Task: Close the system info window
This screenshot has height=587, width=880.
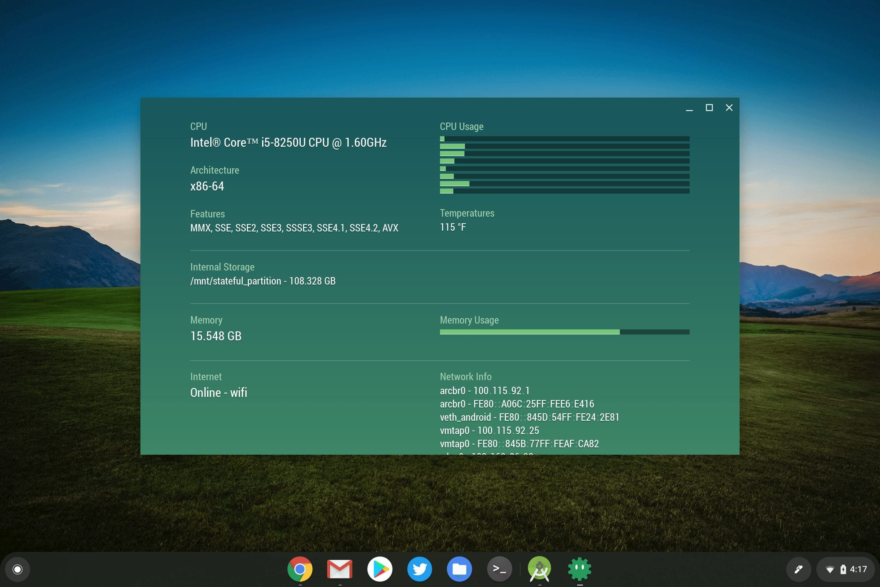Action: tap(729, 108)
